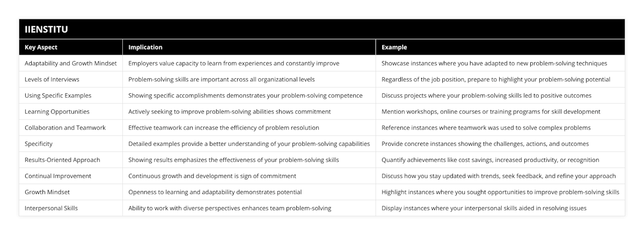Select the Key Aspect column header

[x=41, y=47]
